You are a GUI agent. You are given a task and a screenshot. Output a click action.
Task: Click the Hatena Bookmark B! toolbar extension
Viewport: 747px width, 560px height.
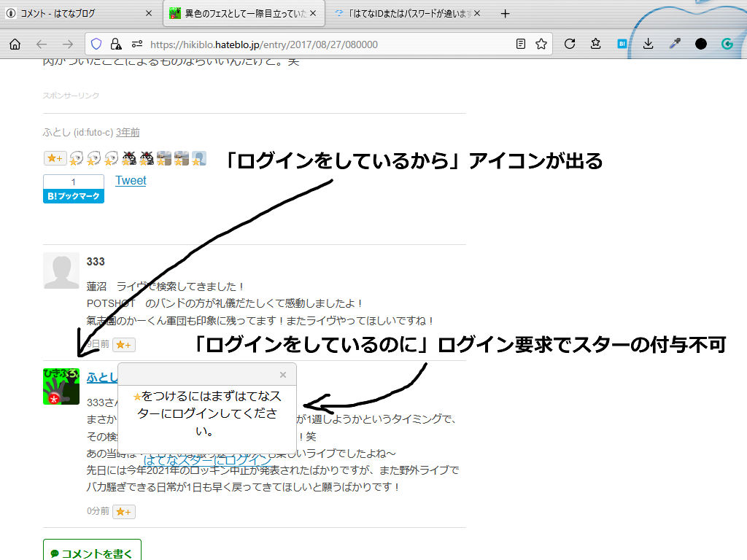(x=622, y=44)
